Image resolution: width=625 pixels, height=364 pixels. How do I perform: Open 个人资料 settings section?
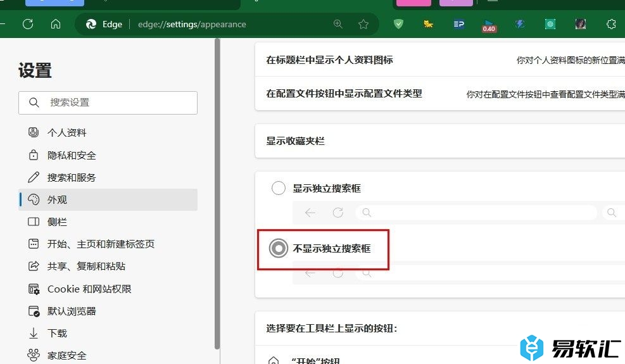point(66,133)
